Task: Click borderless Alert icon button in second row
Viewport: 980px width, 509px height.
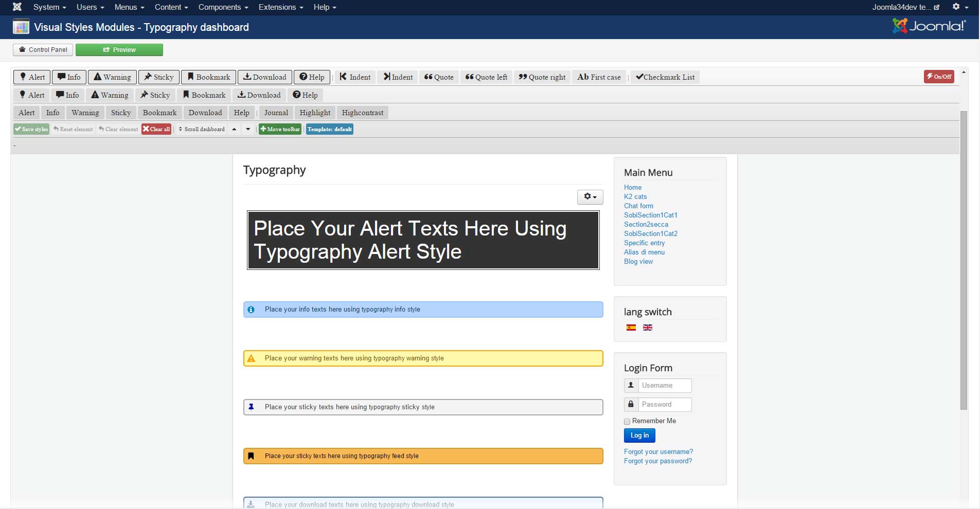Action: (32, 95)
